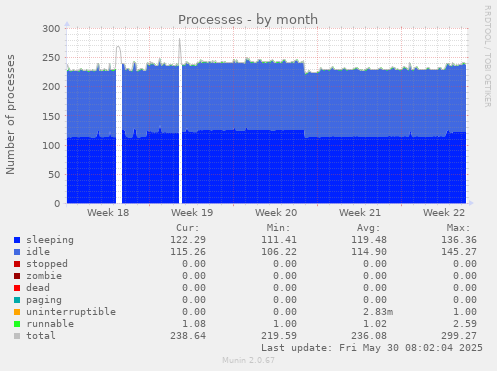
Task: Click idle maximum value 145.27
Action: [459, 252]
